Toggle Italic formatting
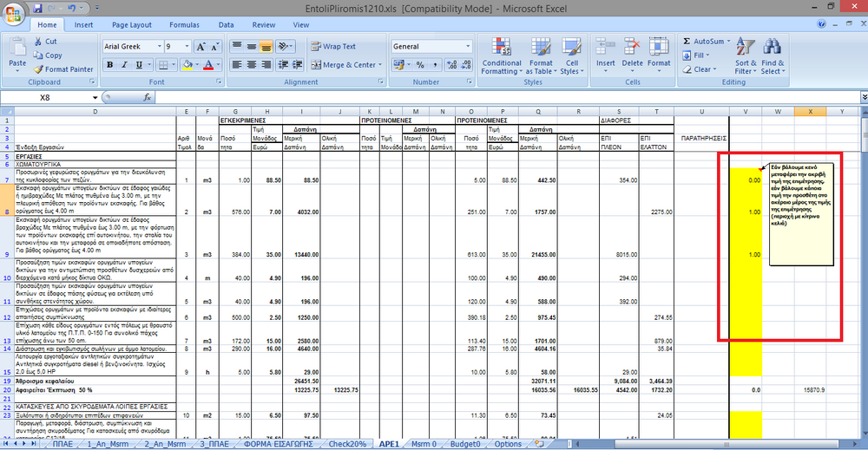Image resolution: width=868 pixels, height=450 pixels. 126,65
